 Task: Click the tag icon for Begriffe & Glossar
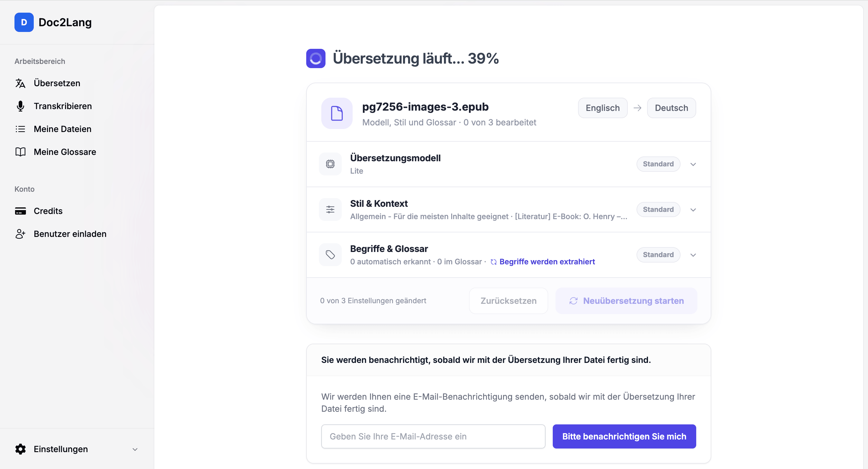point(330,255)
